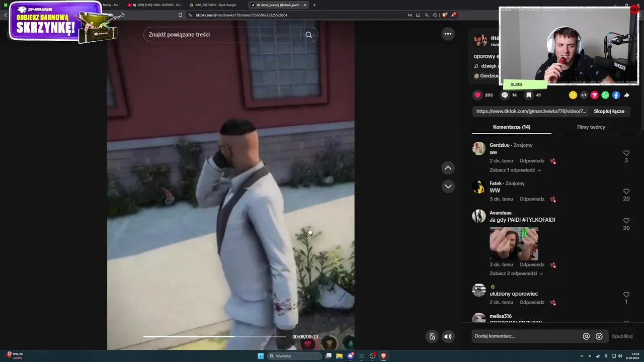Like Gerdziuu's comment
644x362 pixels.
[626, 153]
